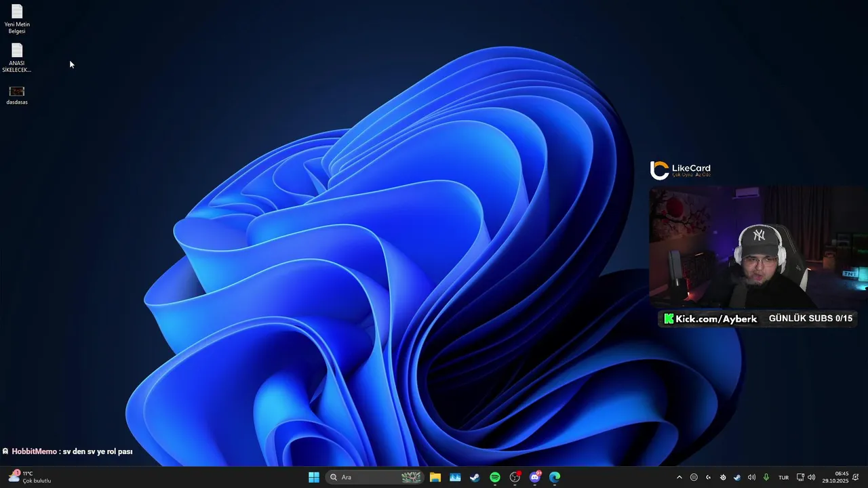Screen dimensions: 868x488
Task: Show hidden system tray icons
Action: (x=679, y=478)
